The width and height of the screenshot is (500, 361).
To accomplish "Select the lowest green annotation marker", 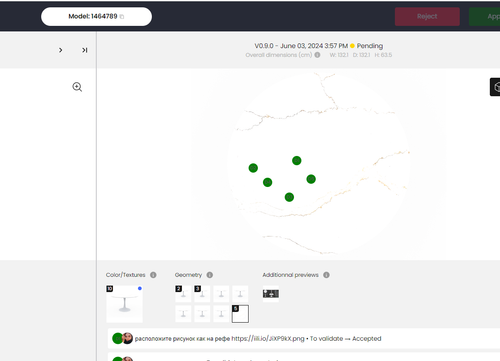I will 289,197.
